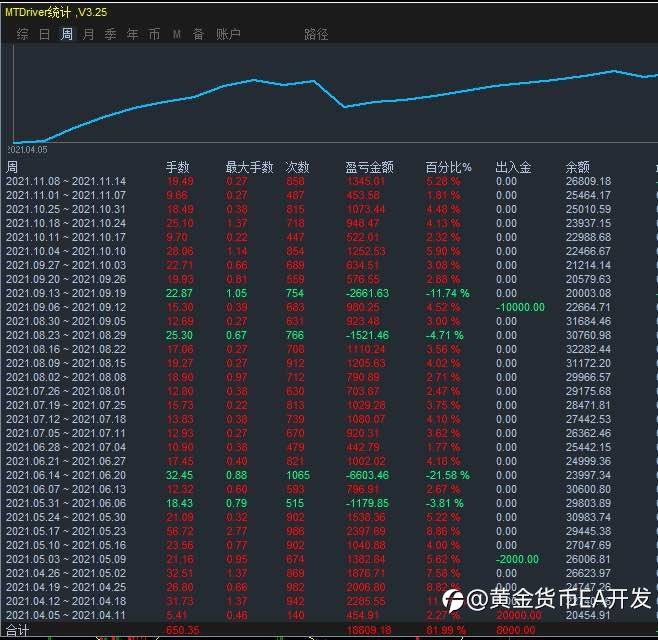Click the 合计 totals row label
The width and height of the screenshot is (658, 640).
(x=17, y=630)
